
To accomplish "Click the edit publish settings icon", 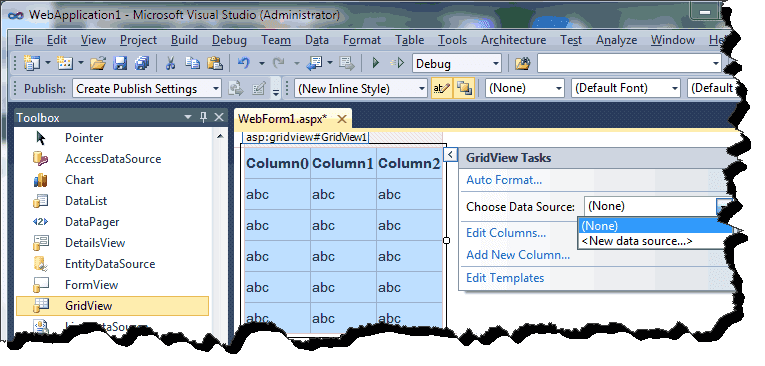I will [259, 88].
